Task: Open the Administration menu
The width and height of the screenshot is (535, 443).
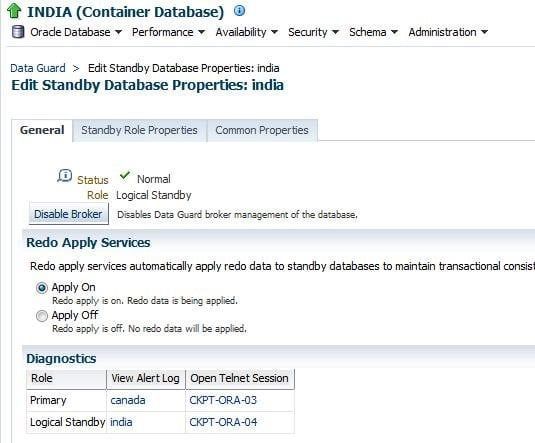Action: [x=448, y=32]
